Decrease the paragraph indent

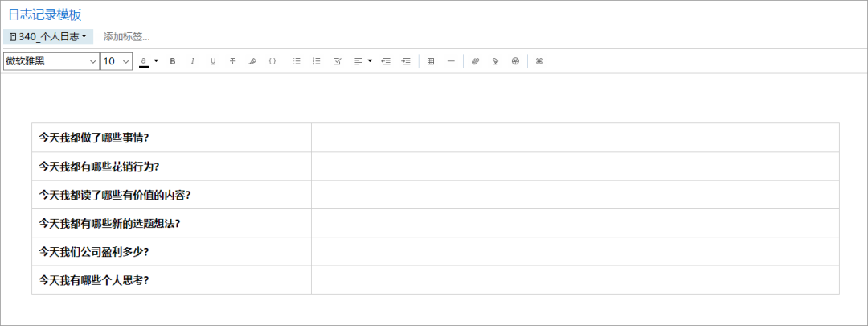coord(386,61)
